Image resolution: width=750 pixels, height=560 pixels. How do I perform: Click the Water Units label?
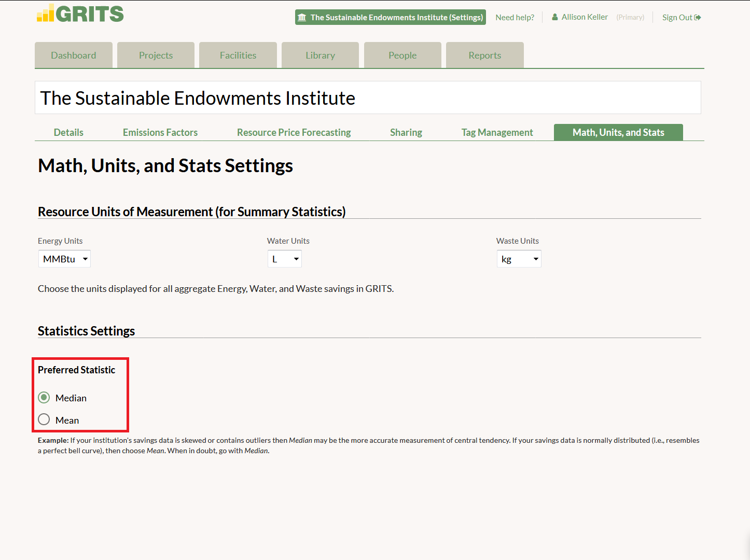(288, 241)
